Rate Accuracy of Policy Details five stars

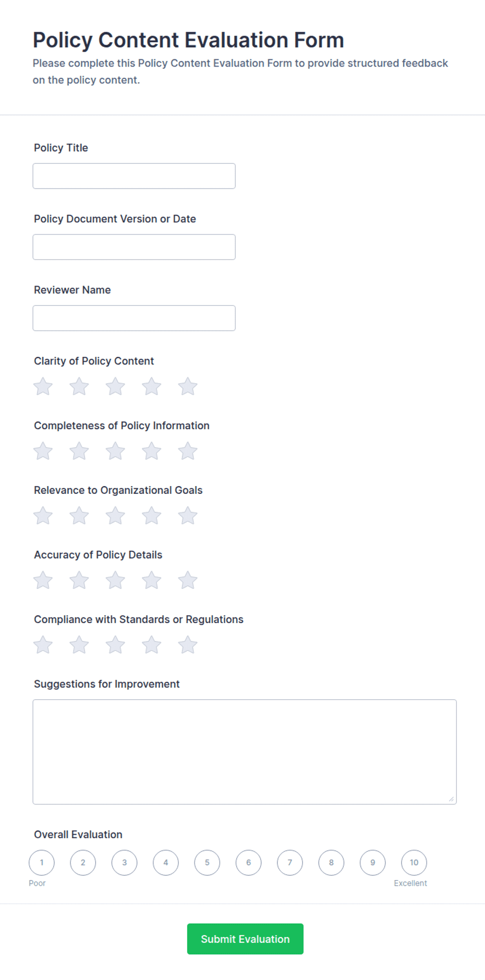pyautogui.click(x=188, y=580)
